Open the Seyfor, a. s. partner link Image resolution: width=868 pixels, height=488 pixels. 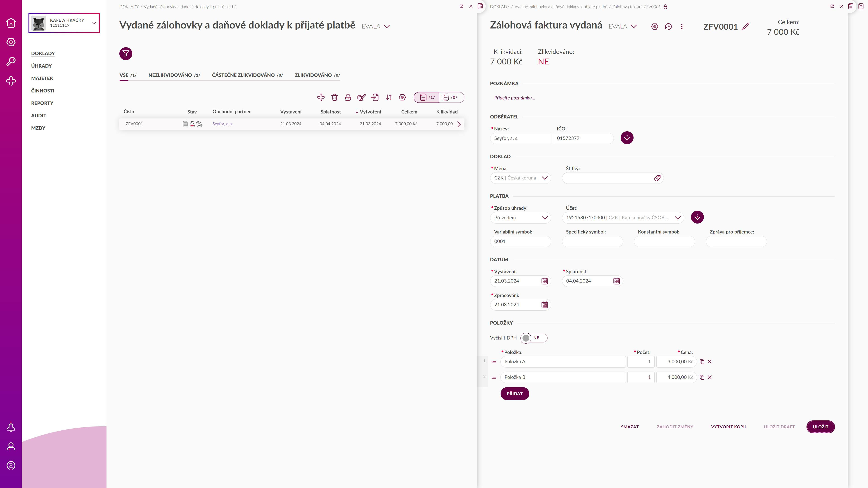click(222, 124)
